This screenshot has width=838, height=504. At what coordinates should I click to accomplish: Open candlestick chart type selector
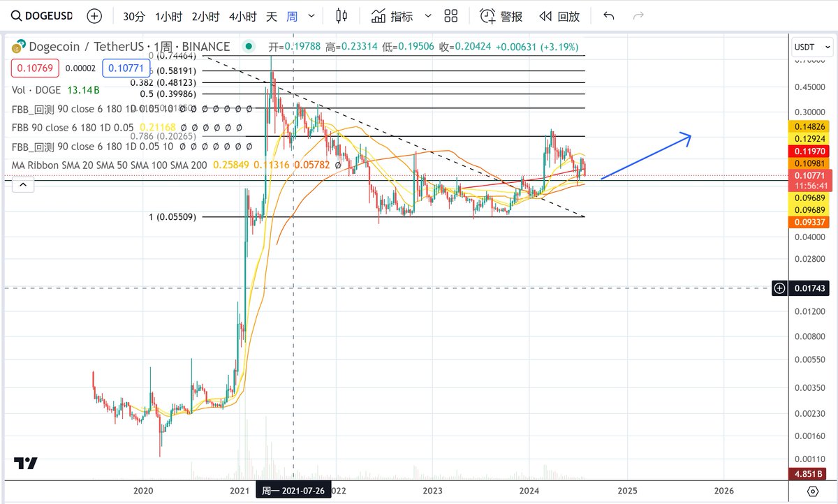(x=341, y=15)
